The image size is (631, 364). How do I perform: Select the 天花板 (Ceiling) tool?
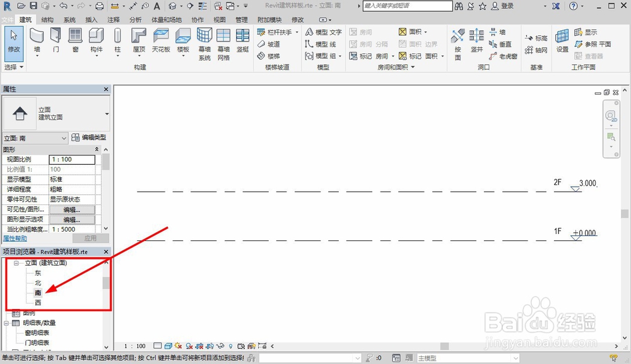tap(161, 40)
